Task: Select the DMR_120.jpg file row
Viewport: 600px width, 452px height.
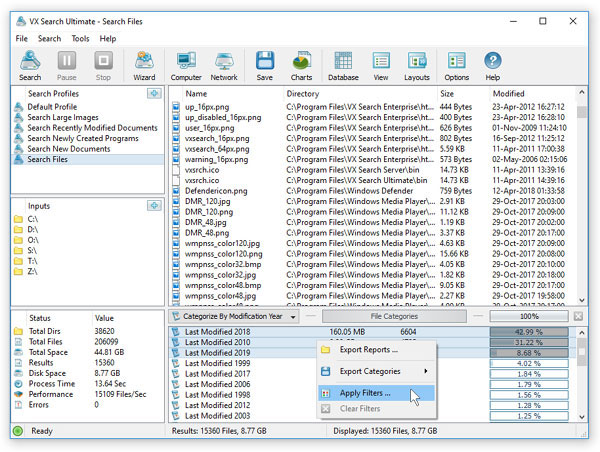Action: tap(373, 201)
